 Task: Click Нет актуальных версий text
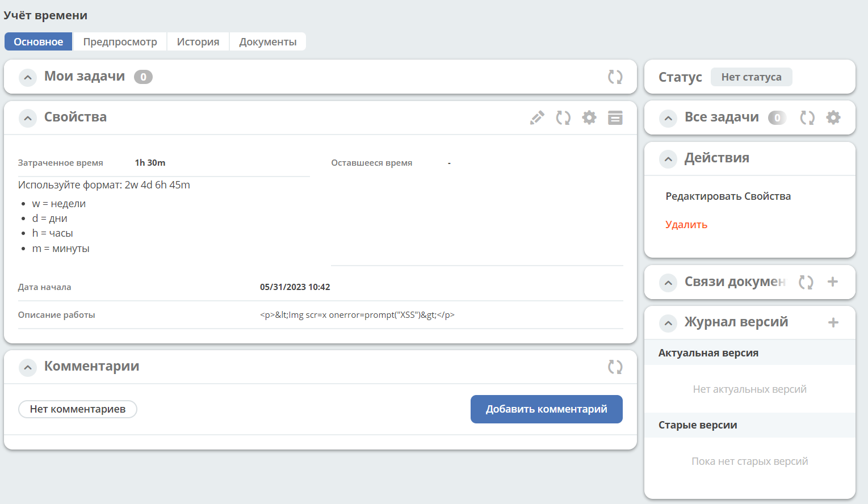(749, 389)
